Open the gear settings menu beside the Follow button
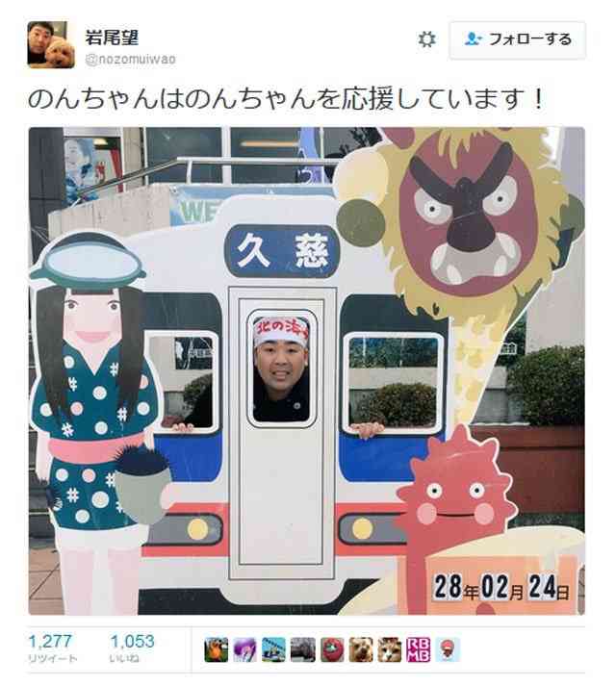Screen dimensions: 616x686 coord(426,39)
